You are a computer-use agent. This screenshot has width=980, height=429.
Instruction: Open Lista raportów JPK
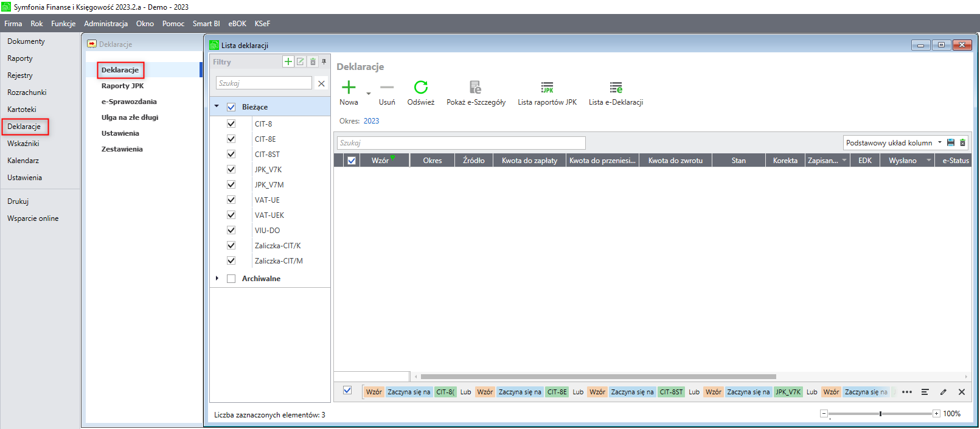tap(547, 94)
